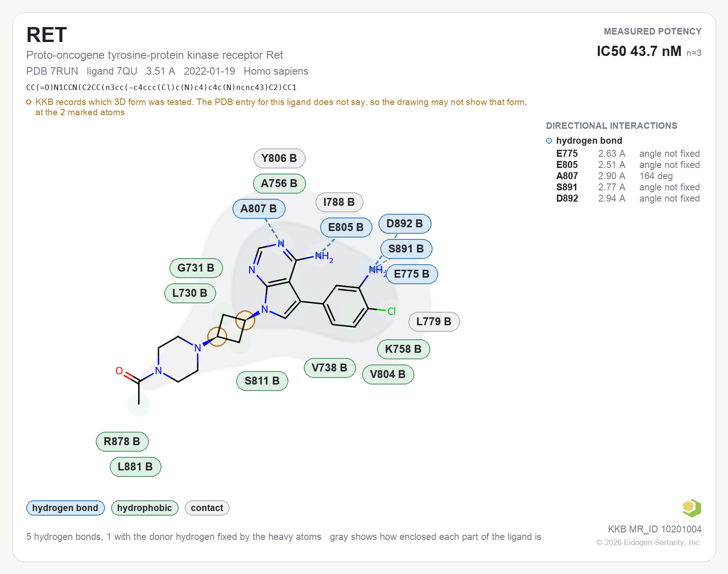Click the G731 B hydrophobic residue
Viewport: 728px width, 574px height.
tap(196, 268)
